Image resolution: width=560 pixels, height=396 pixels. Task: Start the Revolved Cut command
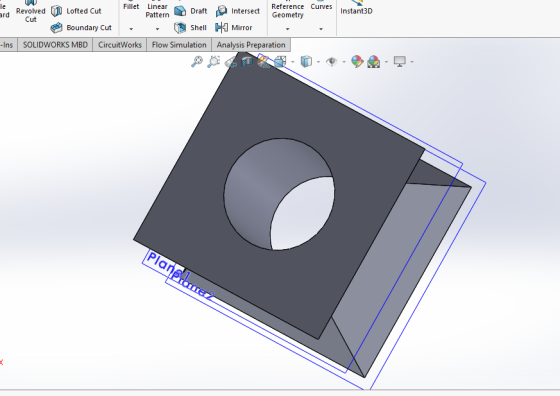30,12
